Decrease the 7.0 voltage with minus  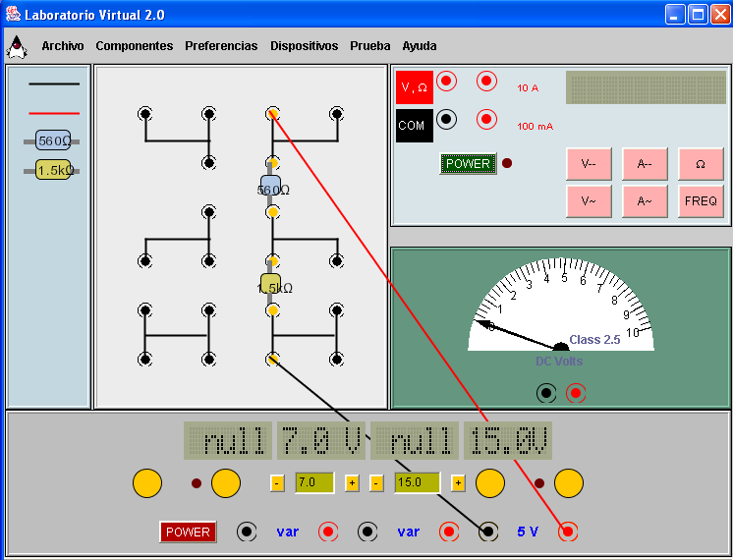coord(277,482)
